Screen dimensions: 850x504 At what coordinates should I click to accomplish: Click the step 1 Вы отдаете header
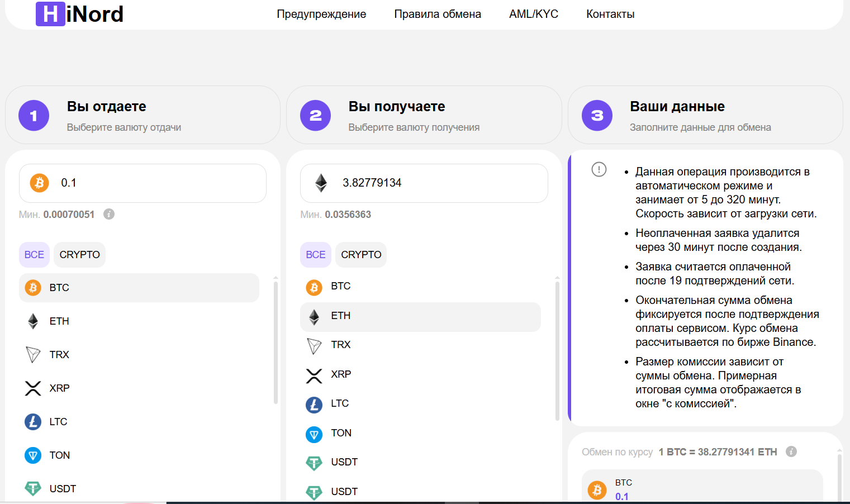click(143, 115)
